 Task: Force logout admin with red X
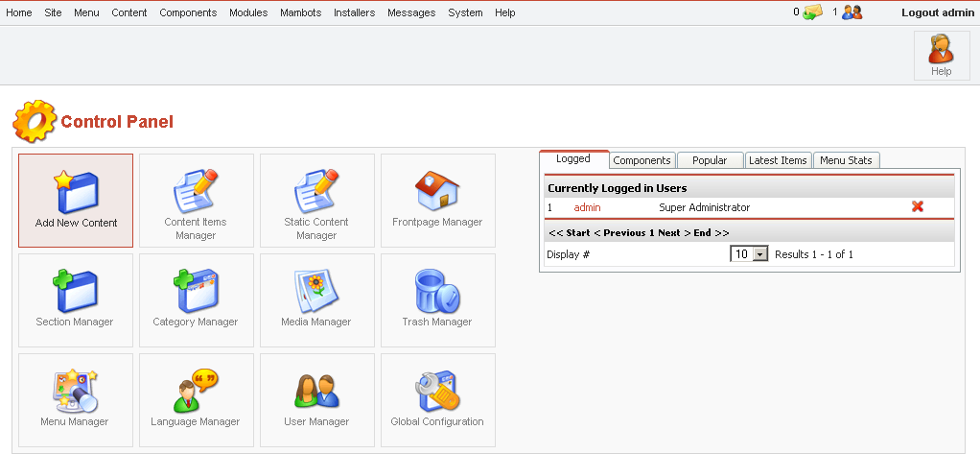pos(917,206)
